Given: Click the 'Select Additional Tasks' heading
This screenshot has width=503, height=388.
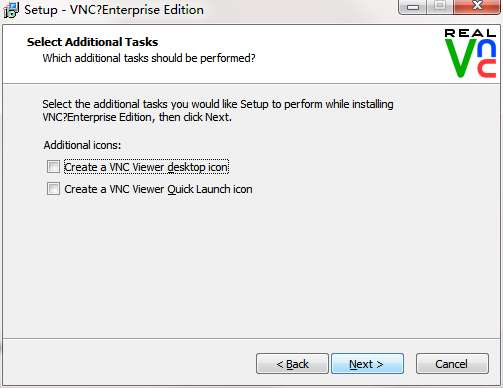Looking at the screenshot, I should point(92,42).
